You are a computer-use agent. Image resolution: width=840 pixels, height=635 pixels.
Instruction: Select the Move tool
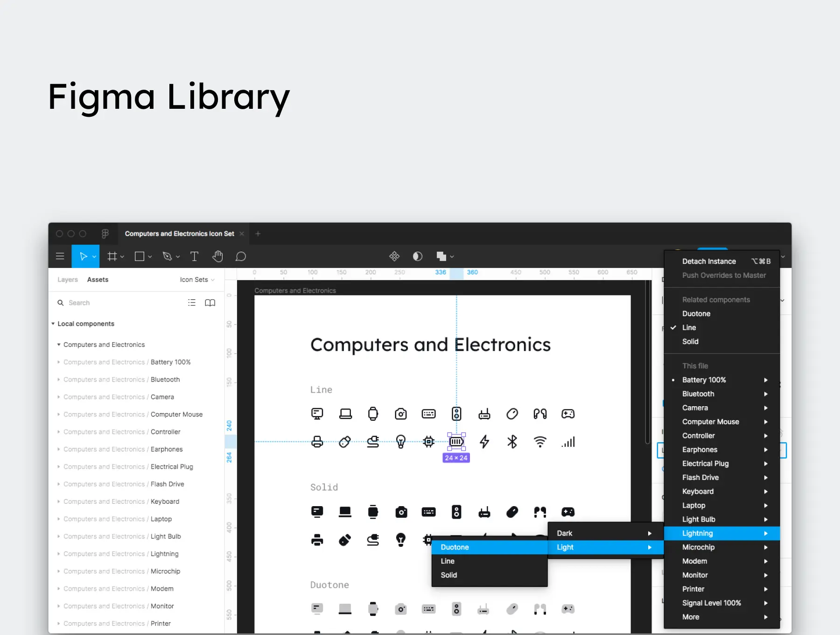pyautogui.click(x=84, y=256)
